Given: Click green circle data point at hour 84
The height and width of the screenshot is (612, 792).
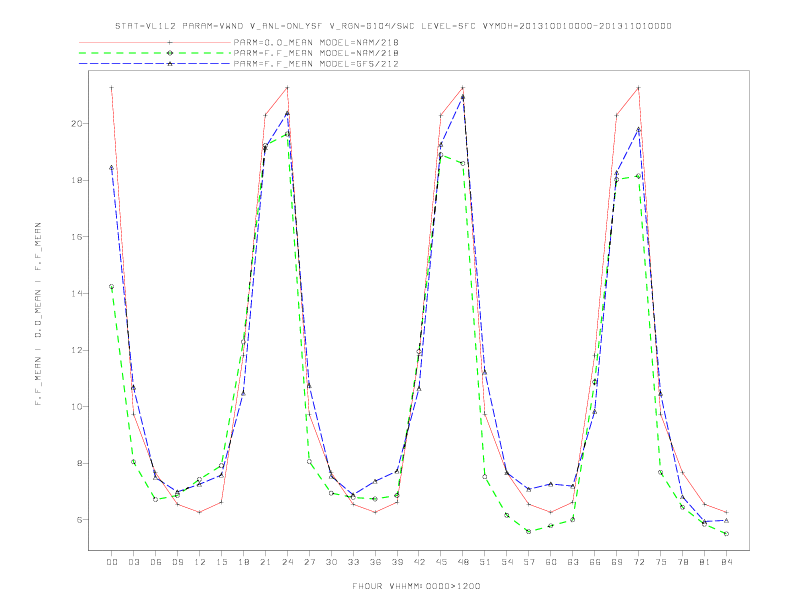Looking at the screenshot, I should click(x=727, y=534).
